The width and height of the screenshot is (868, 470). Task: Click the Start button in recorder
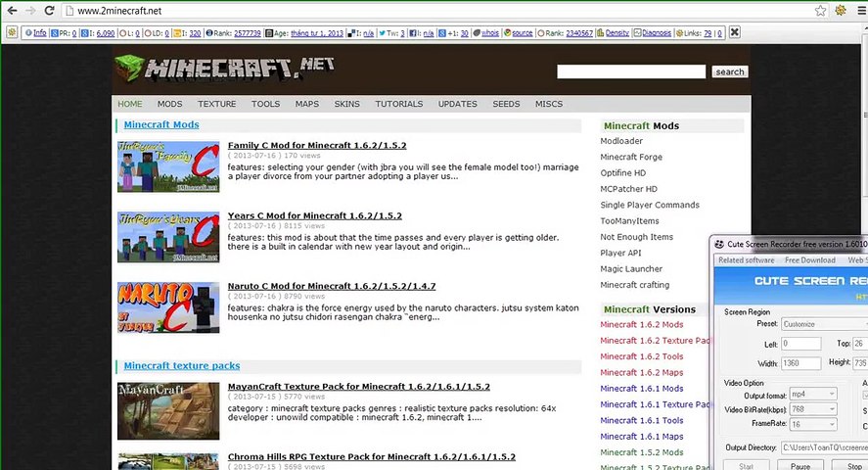tap(747, 466)
